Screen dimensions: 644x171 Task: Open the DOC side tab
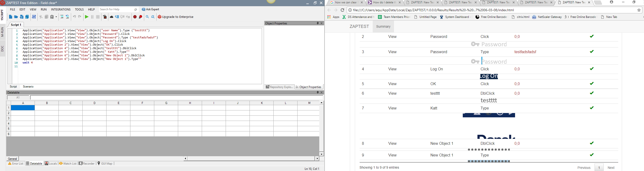2,49
